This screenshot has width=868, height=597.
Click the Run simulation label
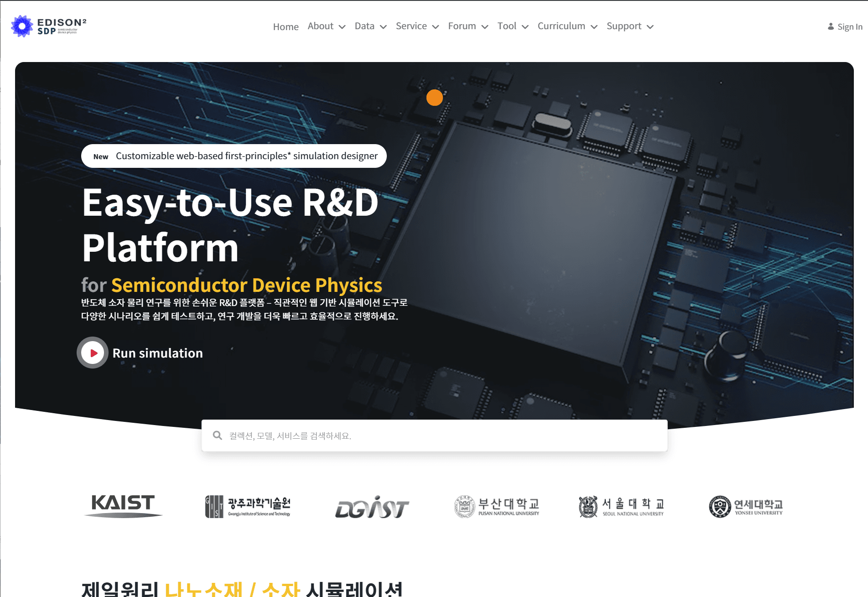[x=157, y=353]
